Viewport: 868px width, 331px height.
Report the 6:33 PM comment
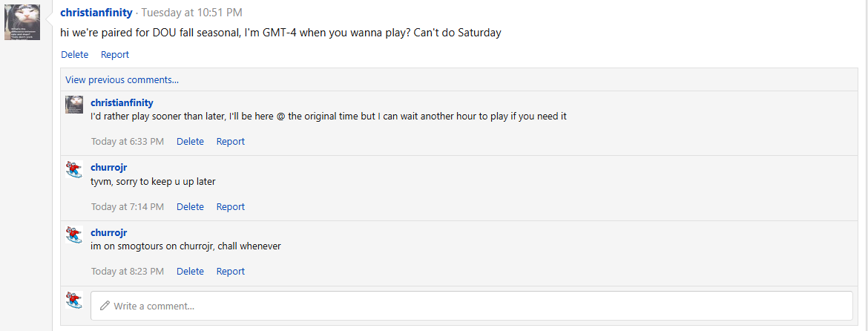(x=230, y=141)
